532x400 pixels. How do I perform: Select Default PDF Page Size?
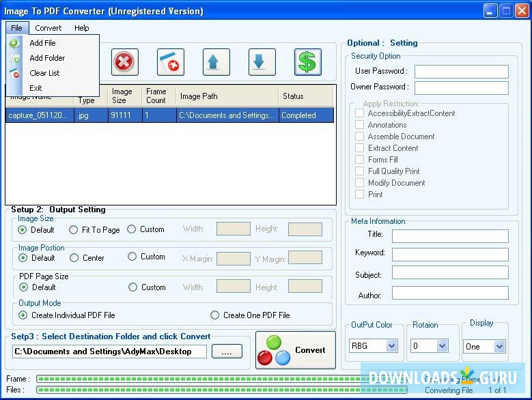coord(23,287)
